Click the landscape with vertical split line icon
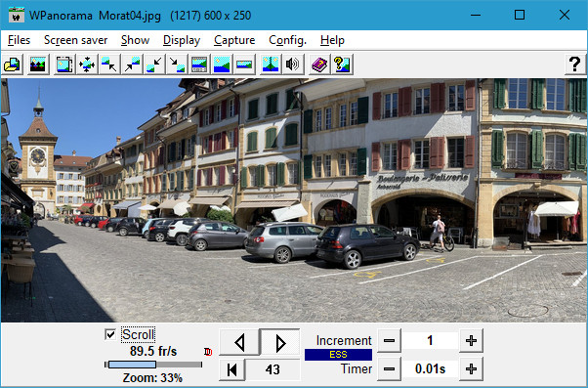 [x=271, y=65]
